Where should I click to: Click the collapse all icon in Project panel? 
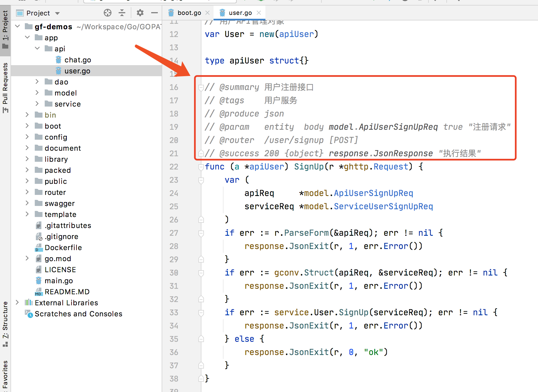(122, 13)
